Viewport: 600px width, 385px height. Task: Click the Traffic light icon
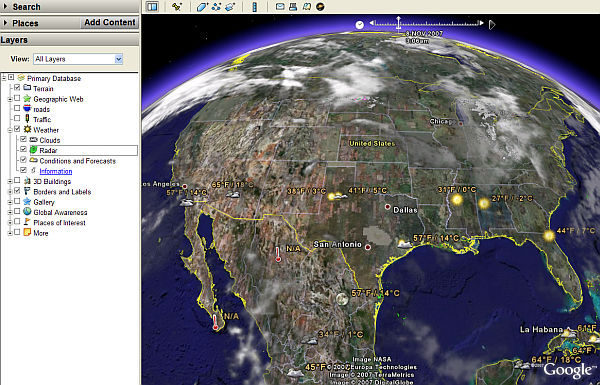click(x=27, y=119)
